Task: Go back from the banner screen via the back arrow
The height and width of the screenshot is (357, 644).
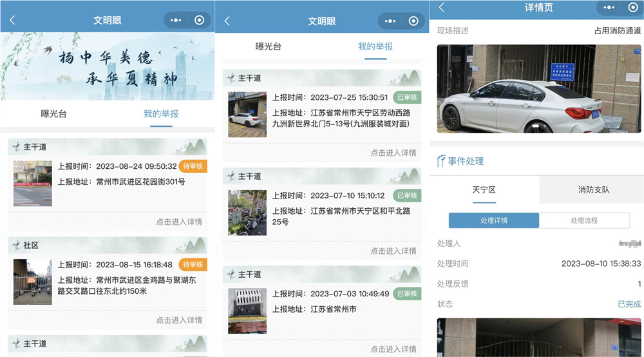Action: coord(12,20)
